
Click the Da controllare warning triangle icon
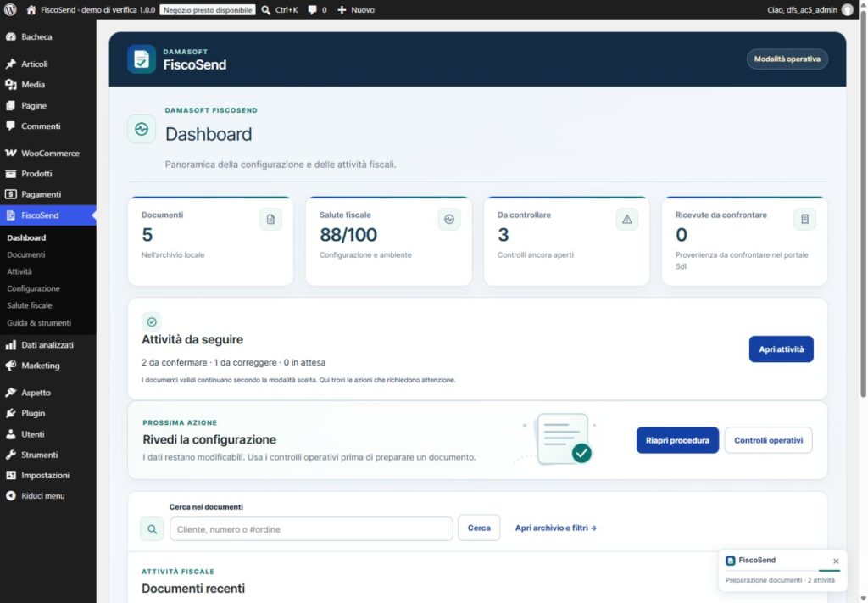point(626,220)
